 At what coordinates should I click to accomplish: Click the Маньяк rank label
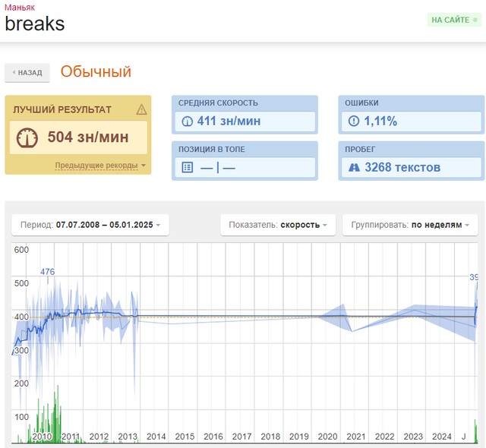pyautogui.click(x=20, y=6)
